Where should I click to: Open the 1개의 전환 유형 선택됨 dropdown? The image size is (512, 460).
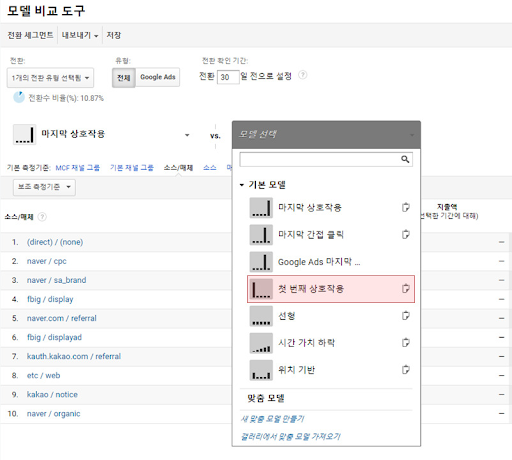pos(50,78)
